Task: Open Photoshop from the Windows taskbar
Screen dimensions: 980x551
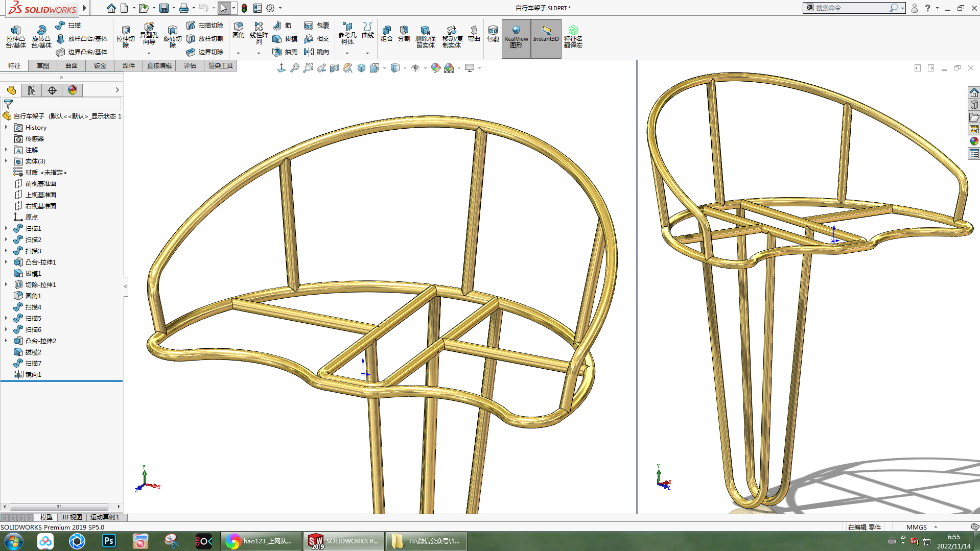Action: pos(109,541)
